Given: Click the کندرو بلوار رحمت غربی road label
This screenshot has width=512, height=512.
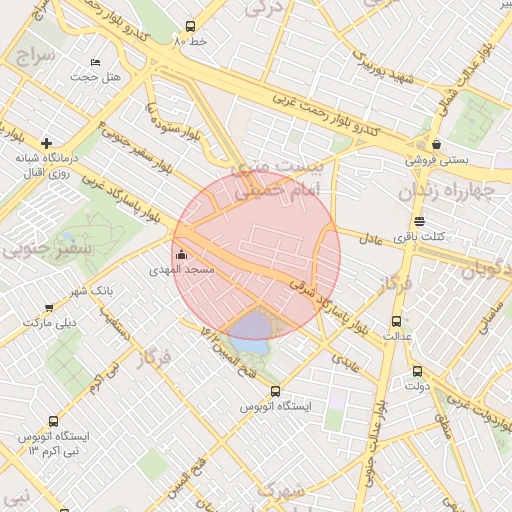Looking at the screenshot, I should click(x=326, y=115).
